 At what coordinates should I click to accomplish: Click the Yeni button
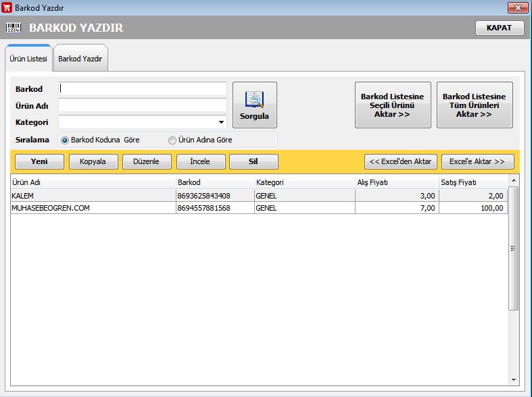point(39,161)
